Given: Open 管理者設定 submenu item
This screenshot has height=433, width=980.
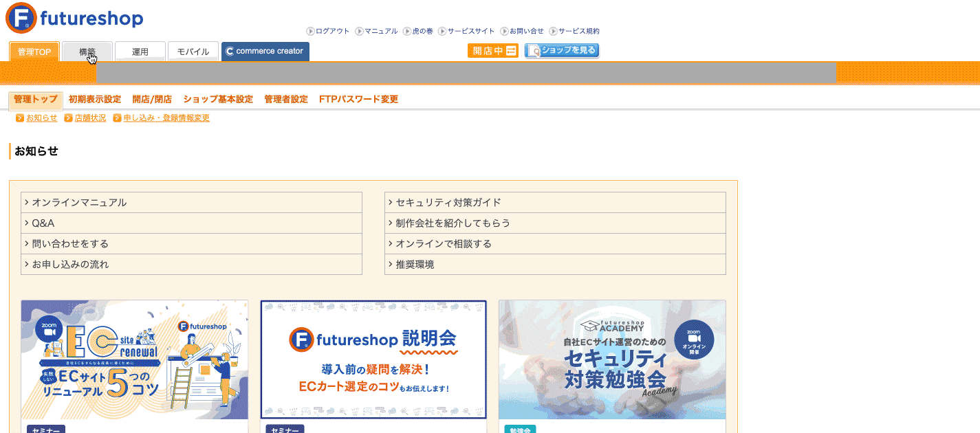Looking at the screenshot, I should tap(286, 100).
